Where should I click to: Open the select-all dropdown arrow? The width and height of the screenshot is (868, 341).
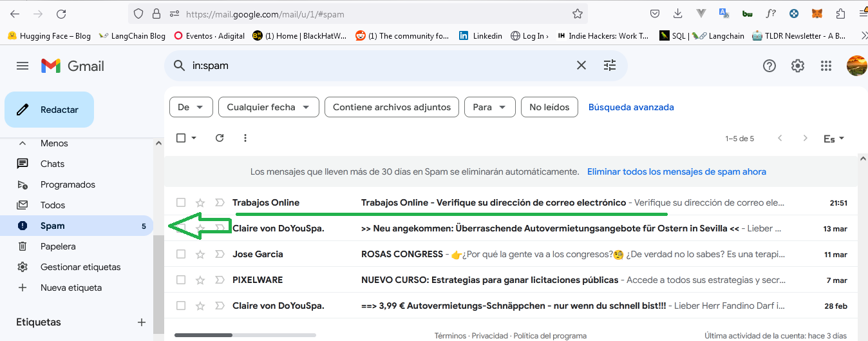[194, 138]
